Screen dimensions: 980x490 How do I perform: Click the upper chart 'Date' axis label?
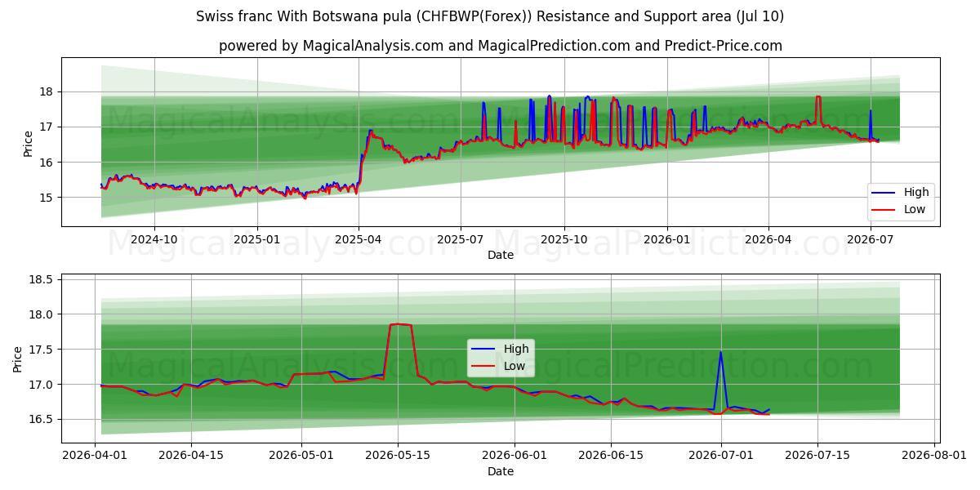coord(501,256)
